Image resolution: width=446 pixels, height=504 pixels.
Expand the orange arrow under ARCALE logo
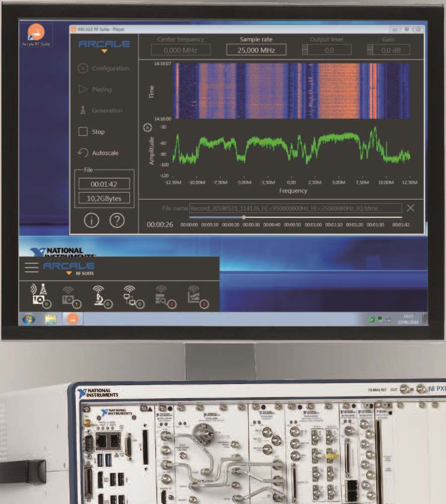tap(104, 51)
